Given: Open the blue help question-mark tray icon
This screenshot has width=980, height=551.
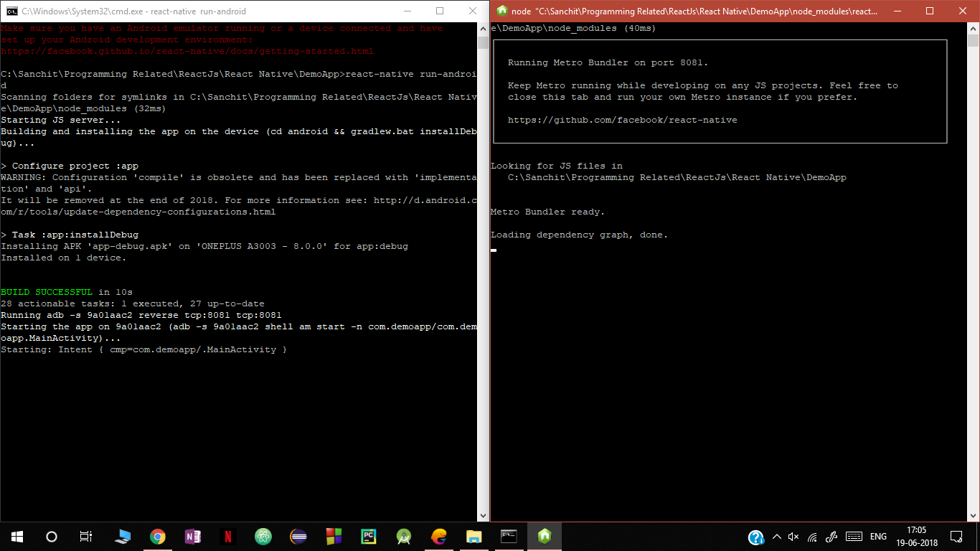Looking at the screenshot, I should tap(755, 537).
